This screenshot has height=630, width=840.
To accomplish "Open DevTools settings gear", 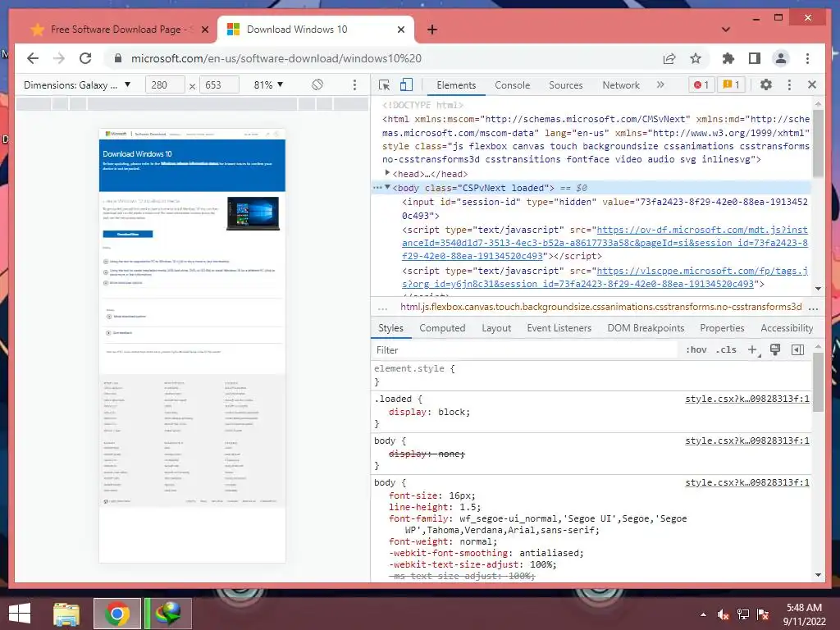I will 766,84.
